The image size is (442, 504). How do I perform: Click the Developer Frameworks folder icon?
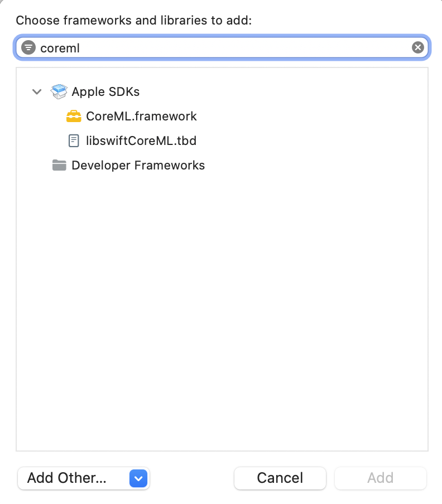coord(59,166)
